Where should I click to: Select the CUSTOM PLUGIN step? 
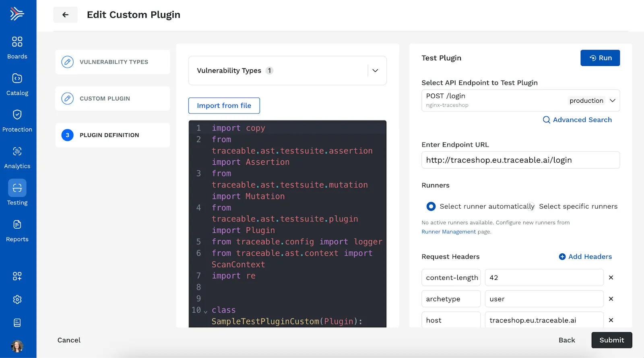click(113, 99)
